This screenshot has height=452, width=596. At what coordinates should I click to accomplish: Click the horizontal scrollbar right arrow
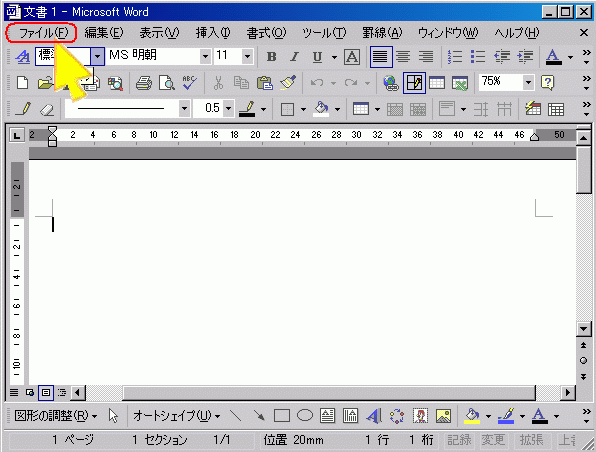point(568,392)
